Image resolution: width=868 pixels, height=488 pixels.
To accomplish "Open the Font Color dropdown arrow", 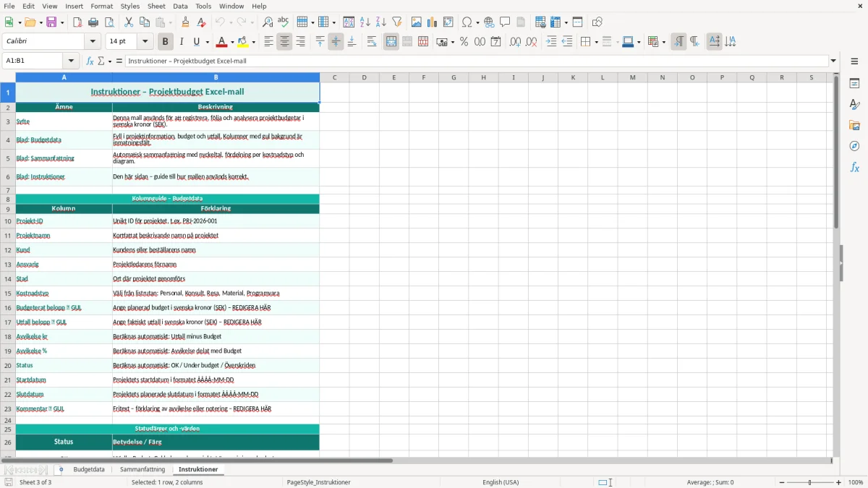I will [x=233, y=42].
